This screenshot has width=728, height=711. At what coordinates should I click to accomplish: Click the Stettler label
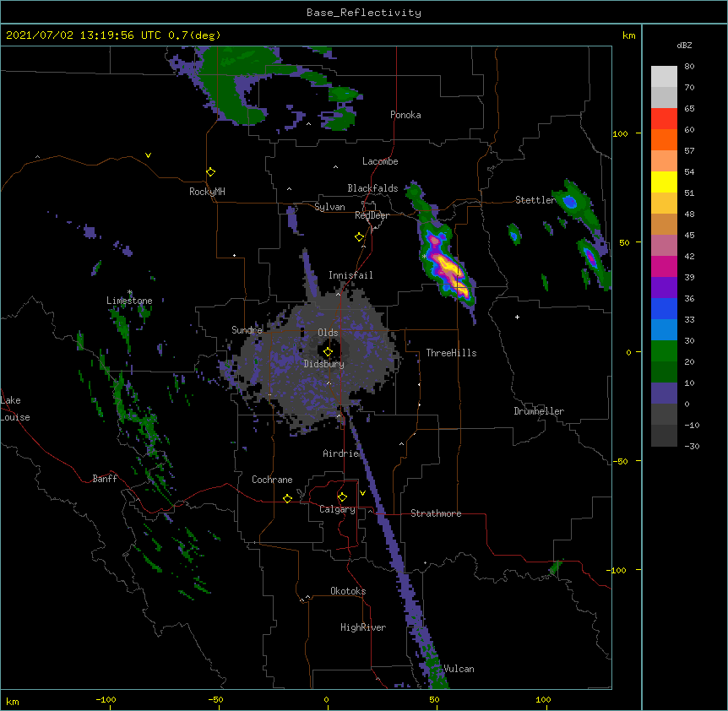click(535, 200)
